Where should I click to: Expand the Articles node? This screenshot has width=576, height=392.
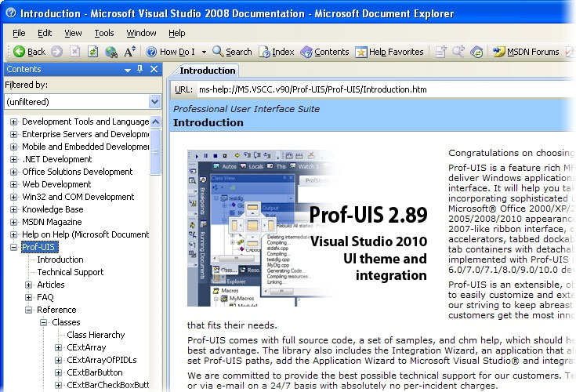pos(29,285)
